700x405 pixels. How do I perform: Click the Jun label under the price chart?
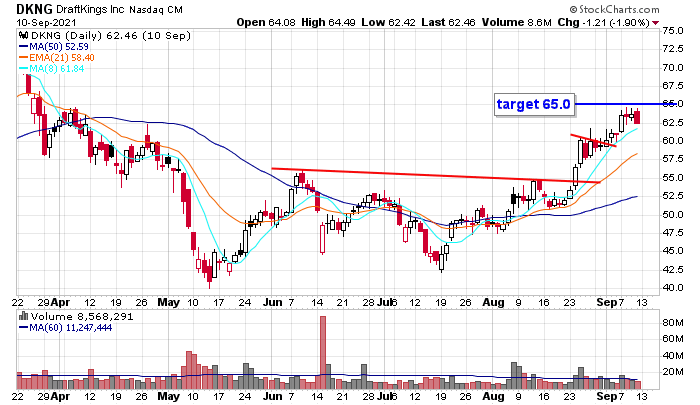tap(273, 302)
